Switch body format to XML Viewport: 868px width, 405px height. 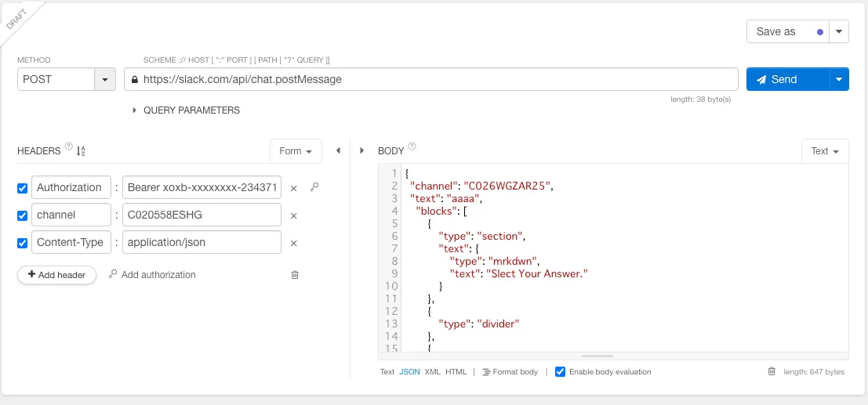click(432, 371)
